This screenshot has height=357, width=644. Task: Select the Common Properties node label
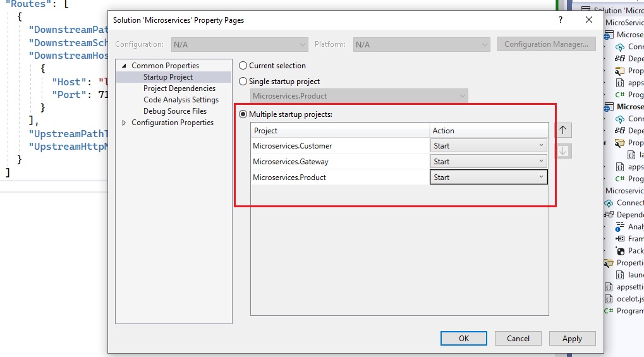pos(165,66)
